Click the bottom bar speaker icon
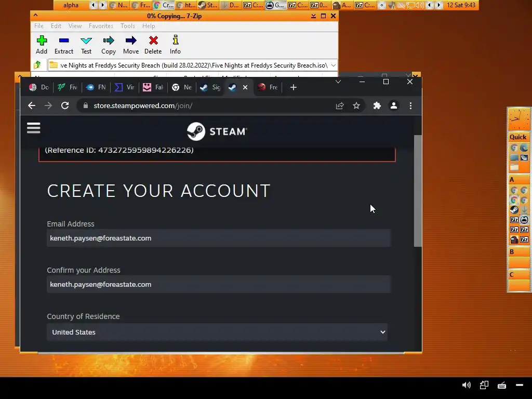 click(467, 385)
